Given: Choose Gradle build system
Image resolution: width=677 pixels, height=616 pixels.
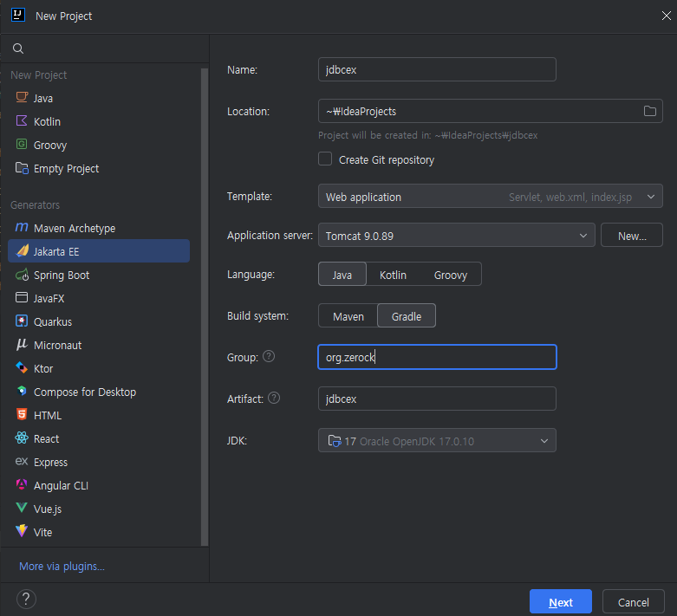Looking at the screenshot, I should (x=407, y=316).
